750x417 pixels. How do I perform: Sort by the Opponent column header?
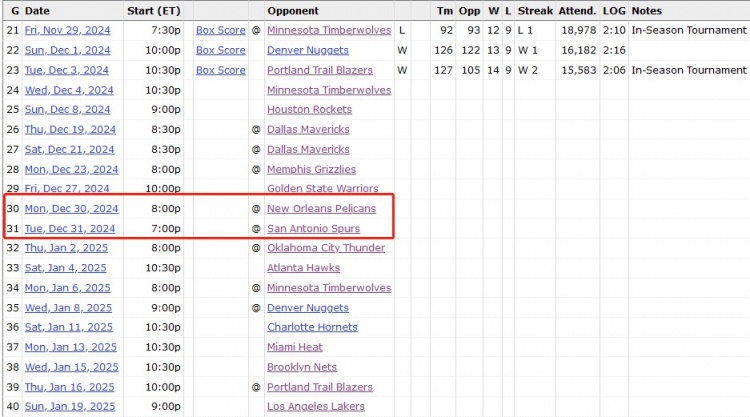click(x=293, y=10)
